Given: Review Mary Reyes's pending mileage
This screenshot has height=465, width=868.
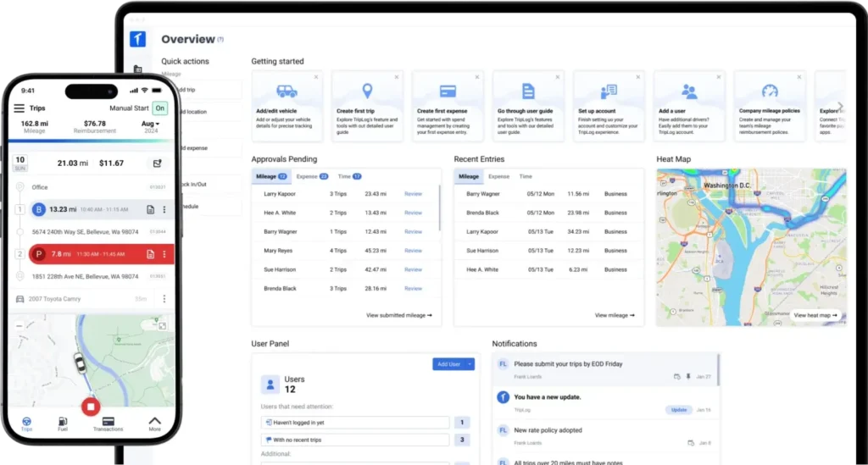Looking at the screenshot, I should click(413, 251).
